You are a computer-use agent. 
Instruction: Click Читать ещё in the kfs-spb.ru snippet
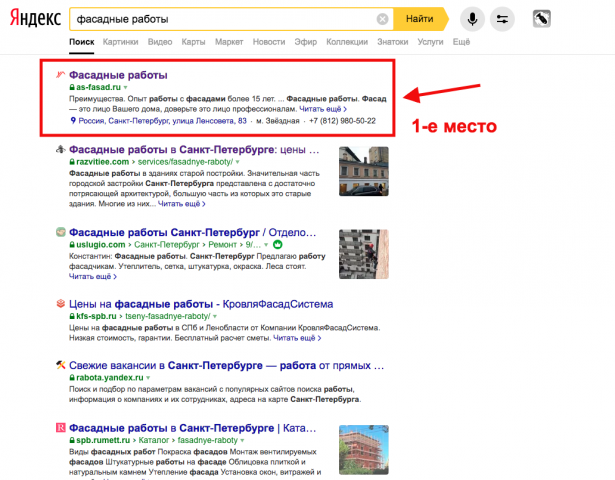coord(297,338)
